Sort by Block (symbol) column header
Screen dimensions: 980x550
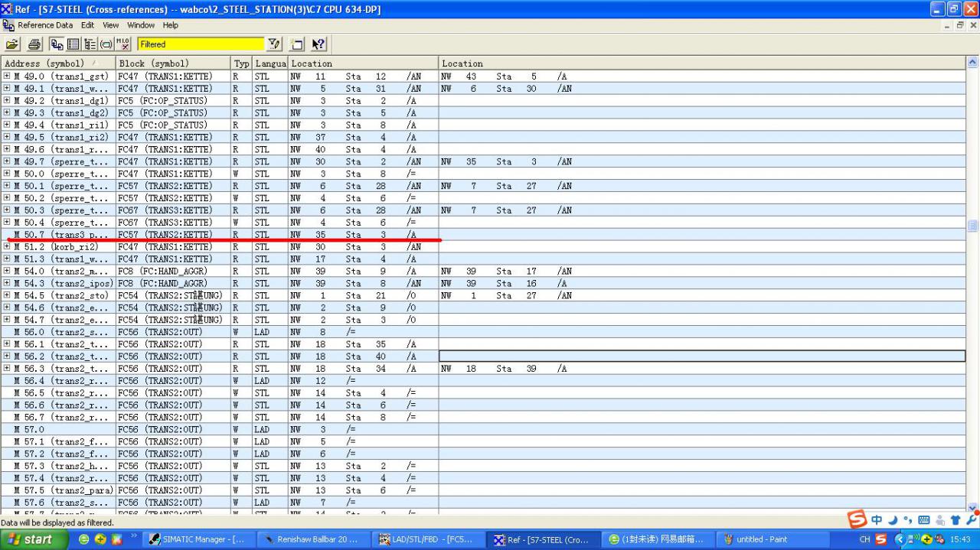pos(173,63)
